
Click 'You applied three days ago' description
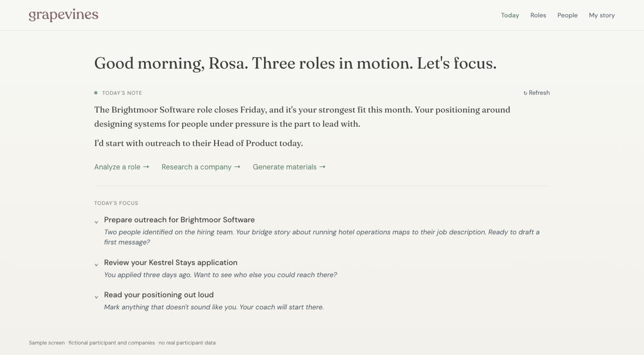[220, 275]
